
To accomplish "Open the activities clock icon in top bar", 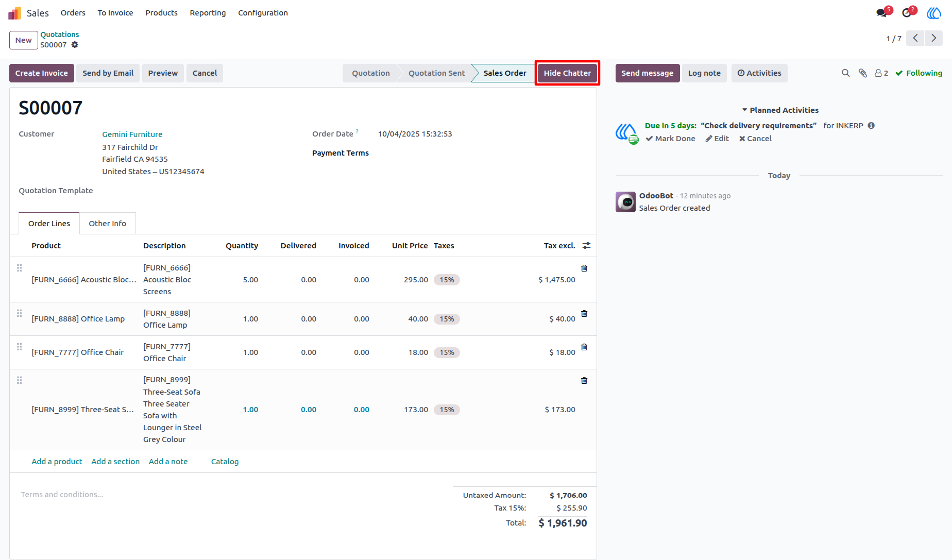I will pos(907,13).
